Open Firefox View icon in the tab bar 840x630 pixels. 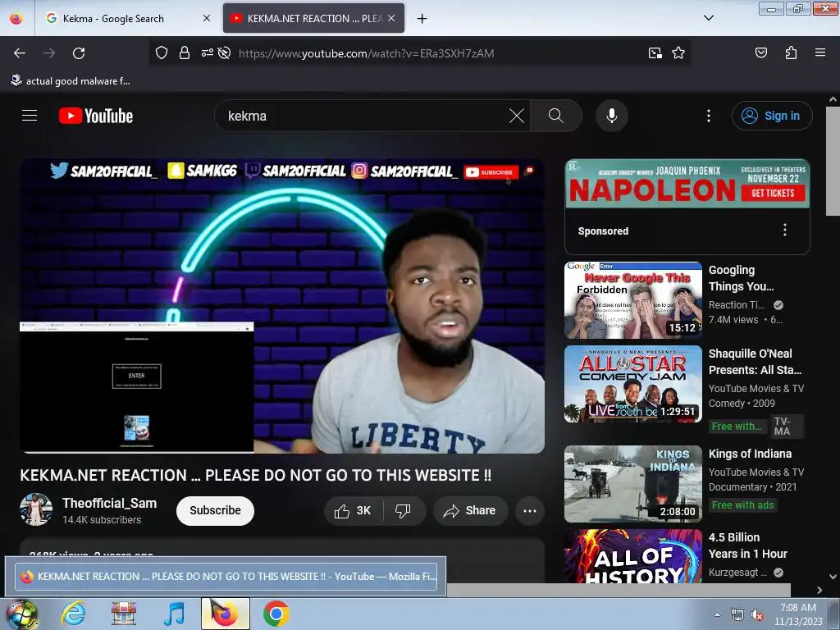(x=16, y=18)
